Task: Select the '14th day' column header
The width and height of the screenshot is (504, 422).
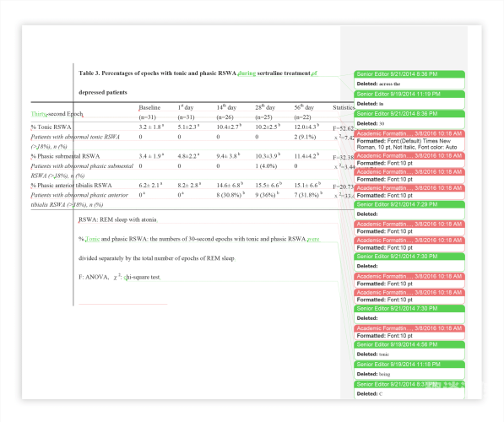Action: click(x=226, y=107)
